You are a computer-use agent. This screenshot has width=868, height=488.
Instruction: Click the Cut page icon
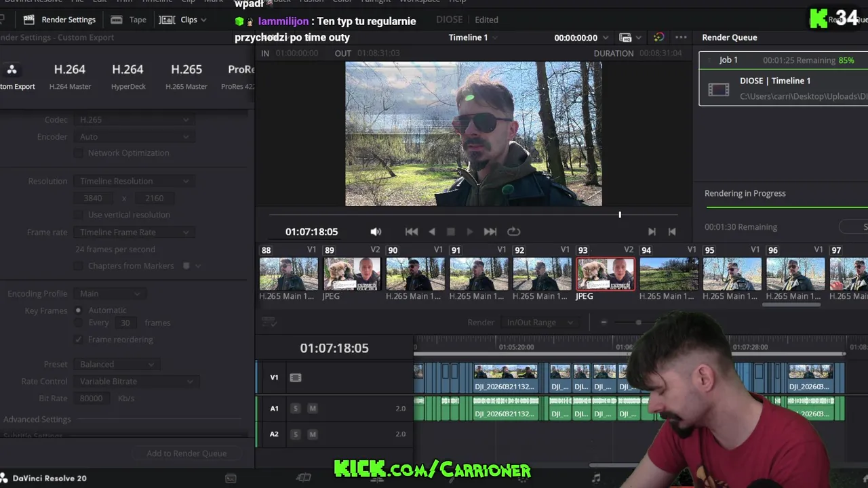click(x=304, y=478)
